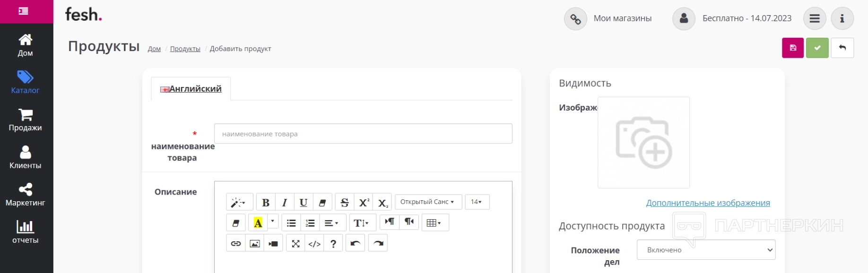Click the back arrow button
This screenshot has width=868, height=273.
click(x=842, y=48)
